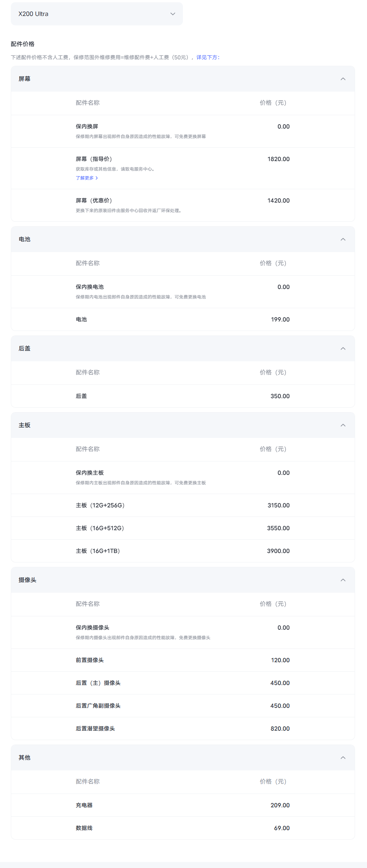Collapse the 其他 section chevron

click(343, 758)
